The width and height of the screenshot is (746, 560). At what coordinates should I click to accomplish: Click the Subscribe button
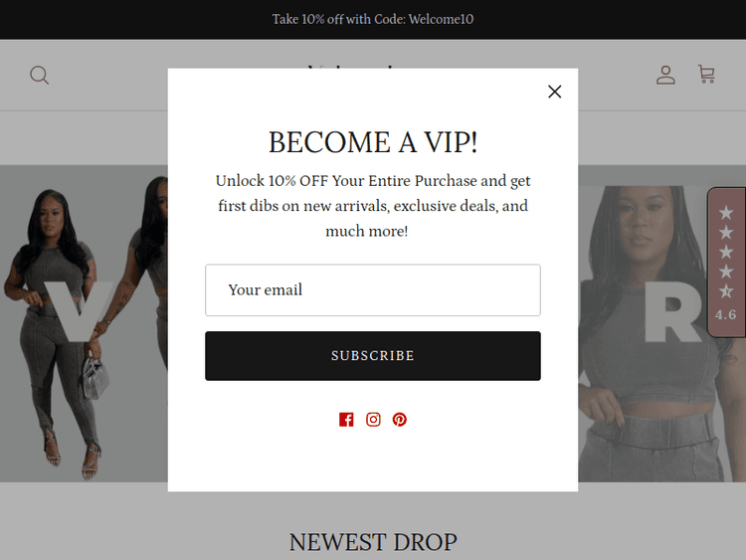click(x=373, y=356)
